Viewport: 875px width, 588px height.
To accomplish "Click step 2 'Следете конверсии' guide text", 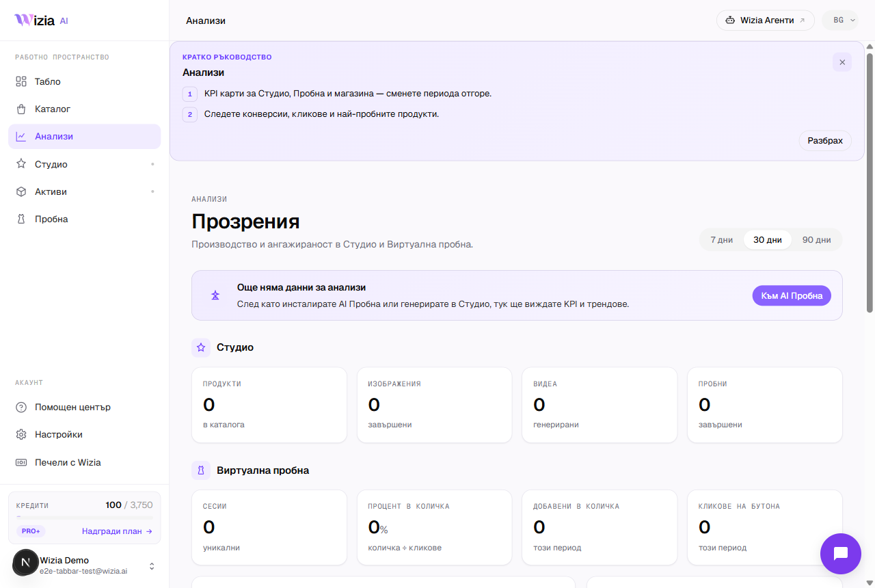I will [321, 113].
